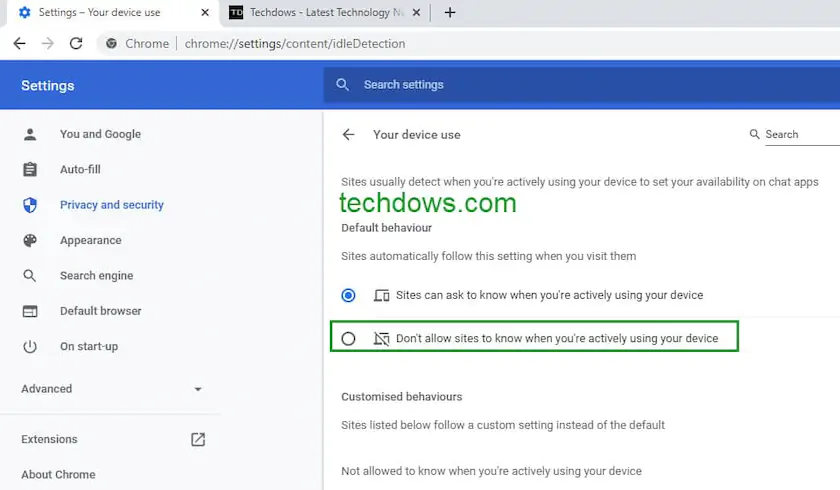Viewport: 840px width, 490px height.
Task: Expand the Advanced section arrow
Action: click(x=198, y=389)
